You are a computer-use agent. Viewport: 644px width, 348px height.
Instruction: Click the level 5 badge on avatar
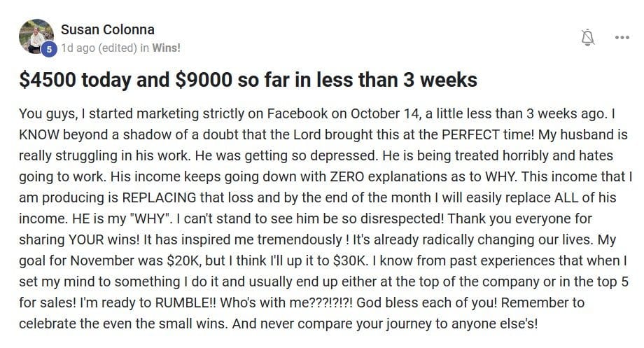pos(49,49)
